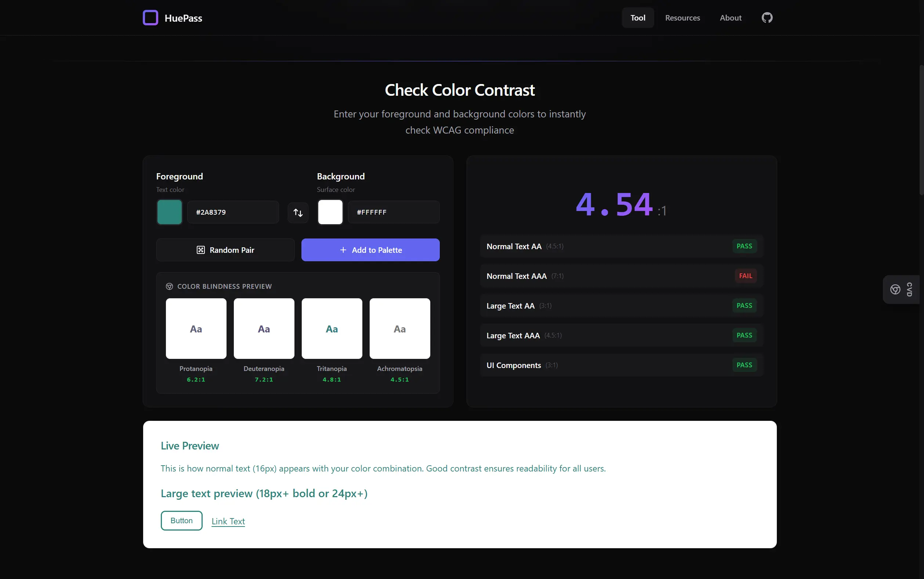Click the Button element in Live Preview

(181, 520)
